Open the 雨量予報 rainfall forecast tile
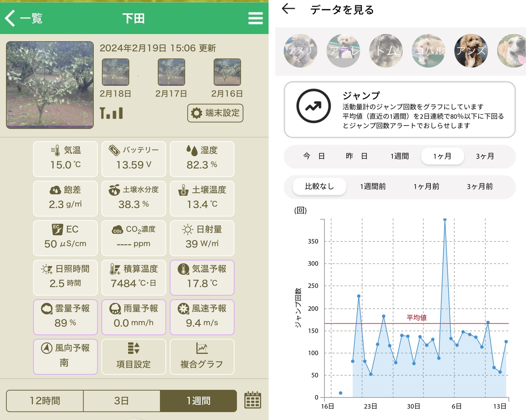The width and height of the screenshot is (526, 420). [x=134, y=317]
